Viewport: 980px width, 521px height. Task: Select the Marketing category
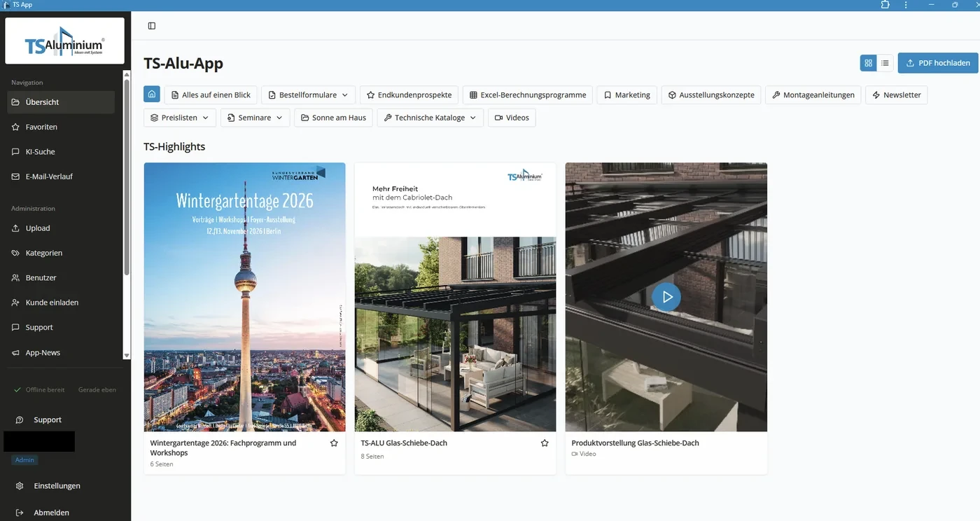coord(626,95)
